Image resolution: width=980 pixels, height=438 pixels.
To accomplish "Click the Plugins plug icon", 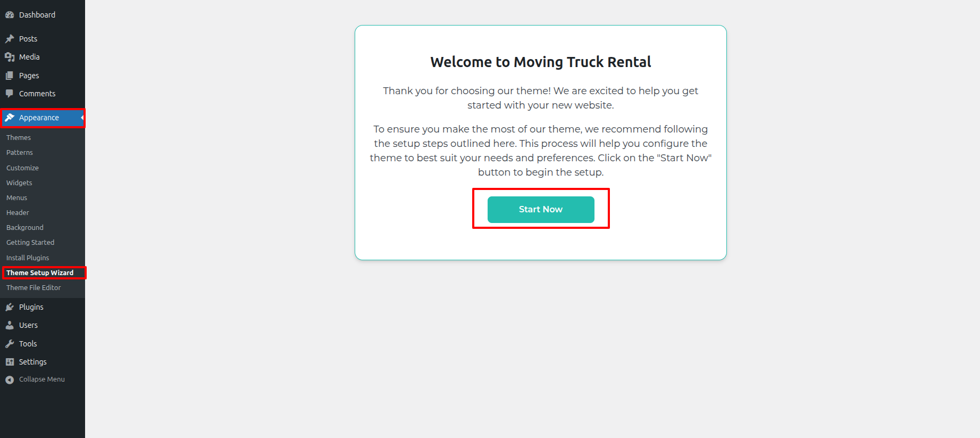I will tap(10, 307).
